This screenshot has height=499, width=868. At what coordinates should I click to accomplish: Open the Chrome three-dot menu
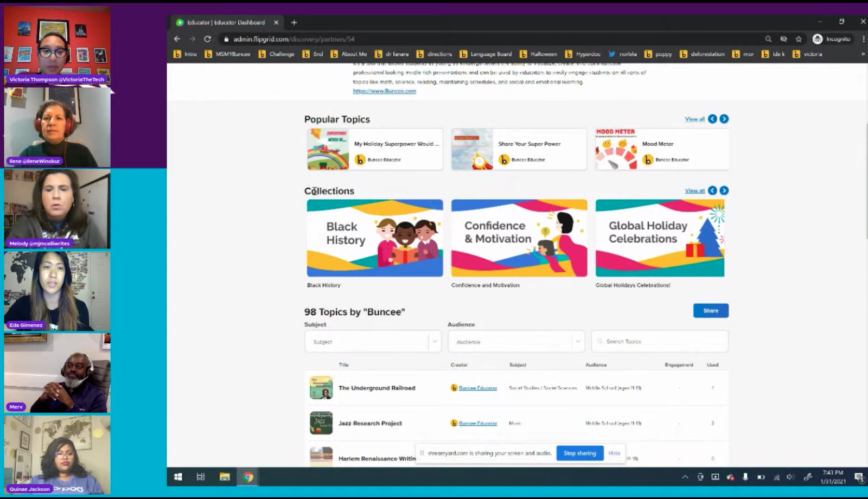(x=863, y=39)
